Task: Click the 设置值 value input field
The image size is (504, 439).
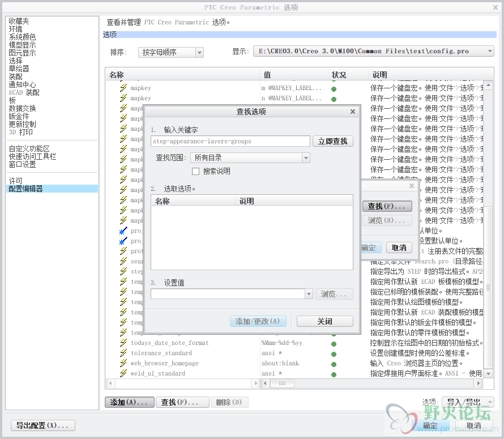Action: point(228,294)
